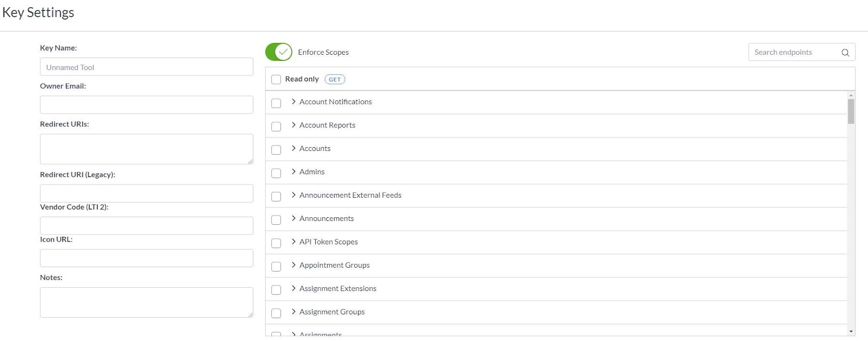This screenshot has height=341, width=868.
Task: Tick the Account Notifications checkbox
Action: click(x=276, y=103)
